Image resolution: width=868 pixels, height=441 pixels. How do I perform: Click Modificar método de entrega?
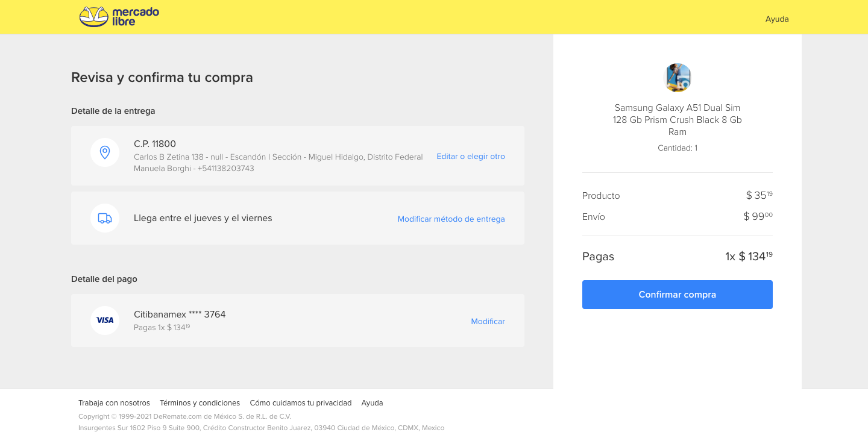pyautogui.click(x=451, y=219)
